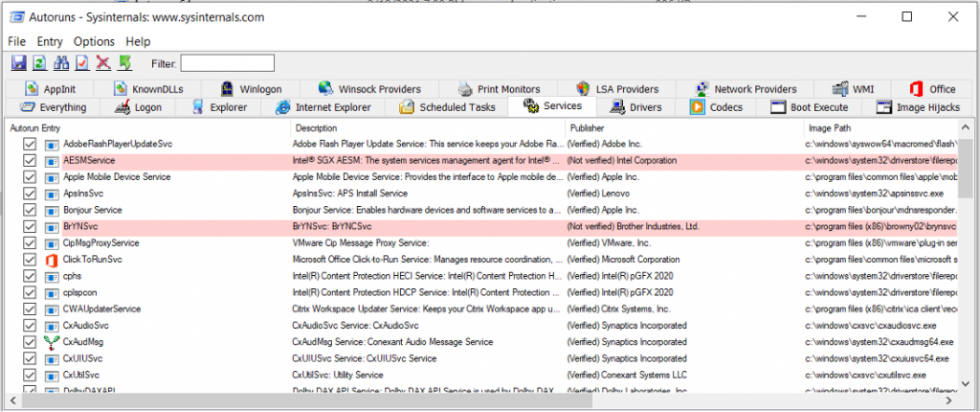Image resolution: width=980 pixels, height=412 pixels.
Task: Click the vertical scrollbar up arrow
Action: click(966, 127)
